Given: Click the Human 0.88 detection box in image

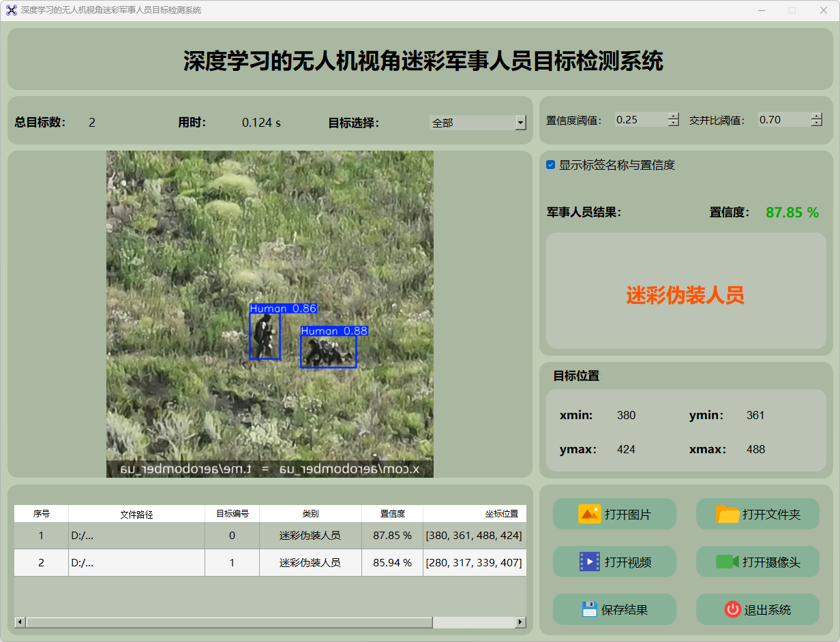Looking at the screenshot, I should (328, 351).
